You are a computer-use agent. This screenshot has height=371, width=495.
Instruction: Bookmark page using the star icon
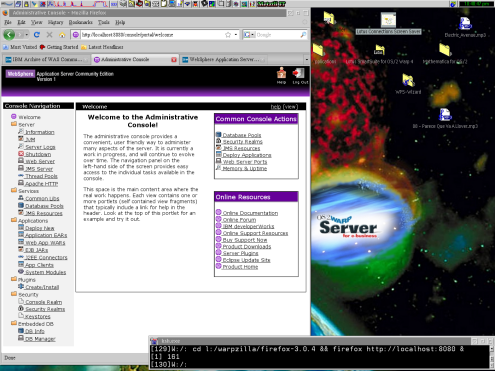[228, 35]
